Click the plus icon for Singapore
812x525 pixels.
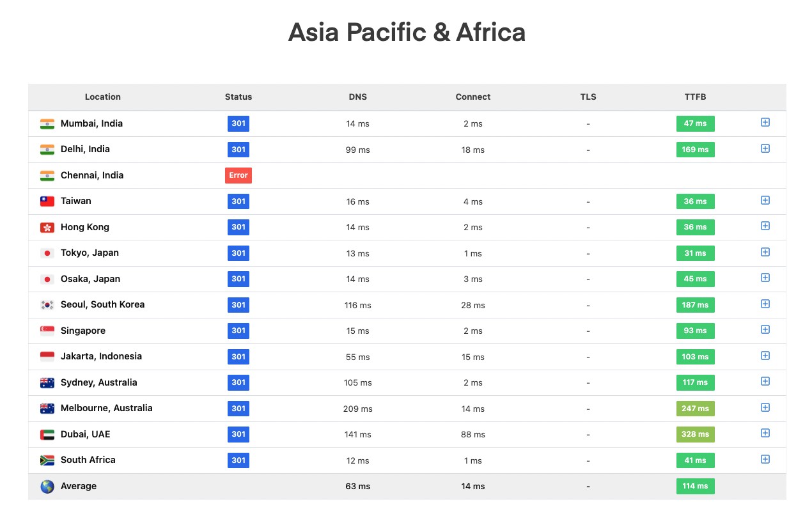point(765,329)
